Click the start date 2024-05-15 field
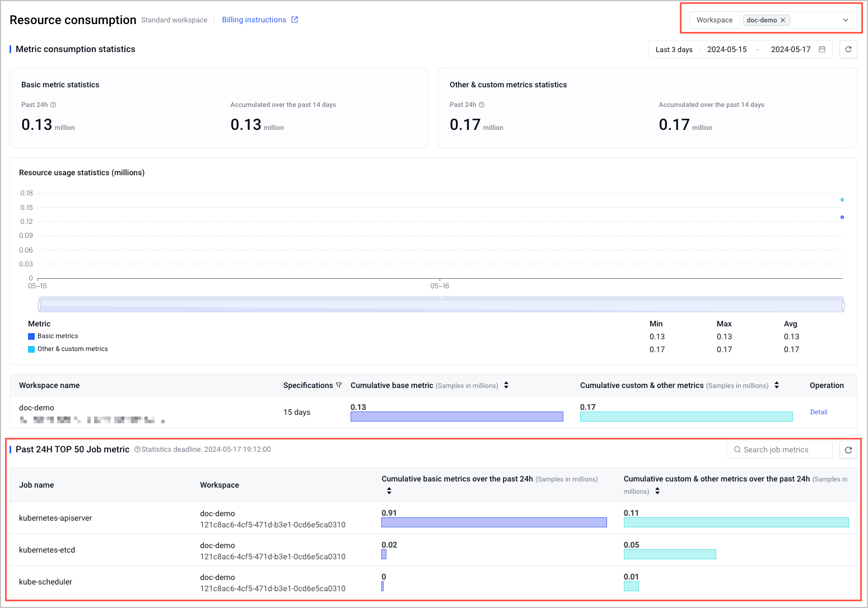868x608 pixels. click(x=727, y=49)
